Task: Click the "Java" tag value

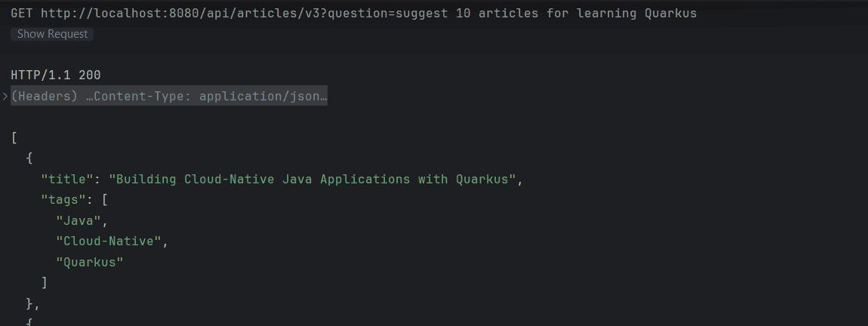Action: tap(78, 221)
